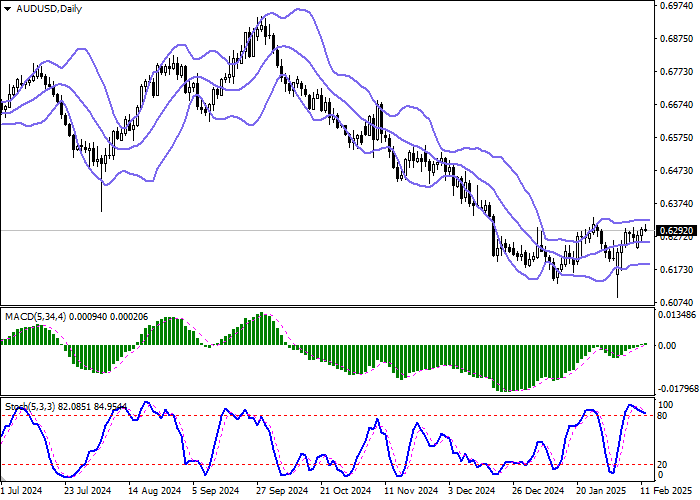Click the current price marker 0.62920
Image resolution: width=700 pixels, height=500 pixels.
coord(674,230)
